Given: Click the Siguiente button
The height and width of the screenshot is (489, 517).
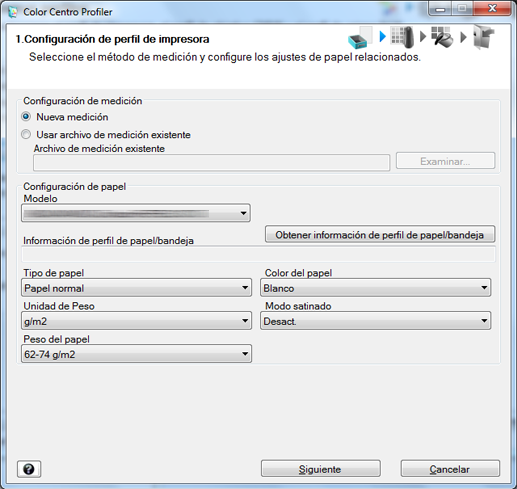Looking at the screenshot, I should (321, 469).
